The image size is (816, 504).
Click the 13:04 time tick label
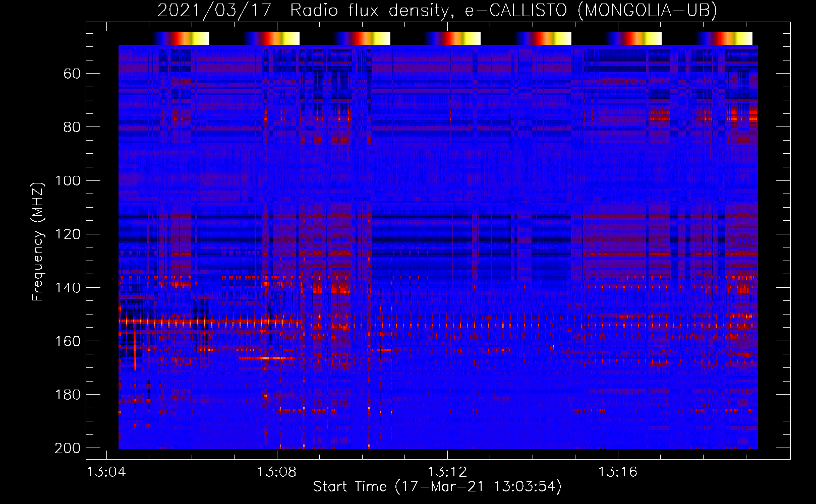tap(106, 472)
